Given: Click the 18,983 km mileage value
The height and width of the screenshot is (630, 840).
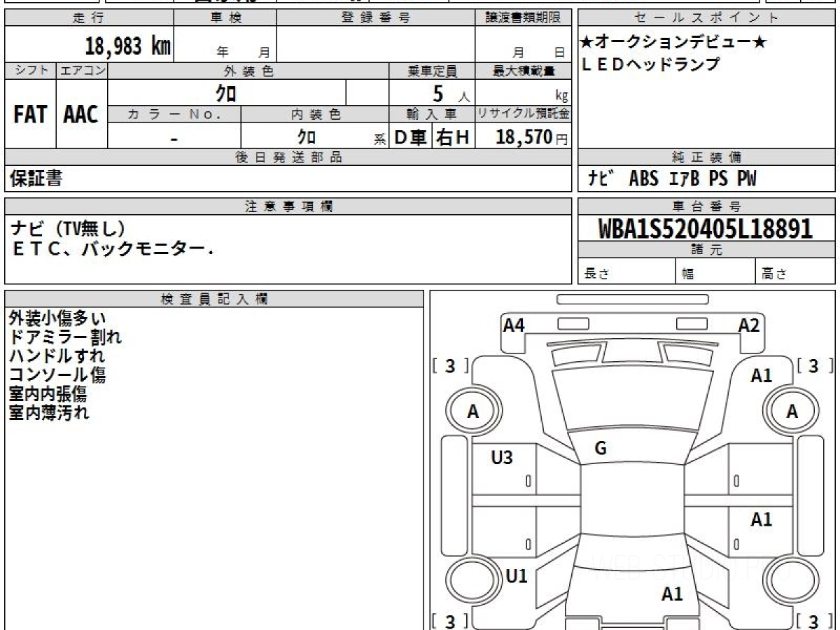Looking at the screenshot, I should coord(128,46).
